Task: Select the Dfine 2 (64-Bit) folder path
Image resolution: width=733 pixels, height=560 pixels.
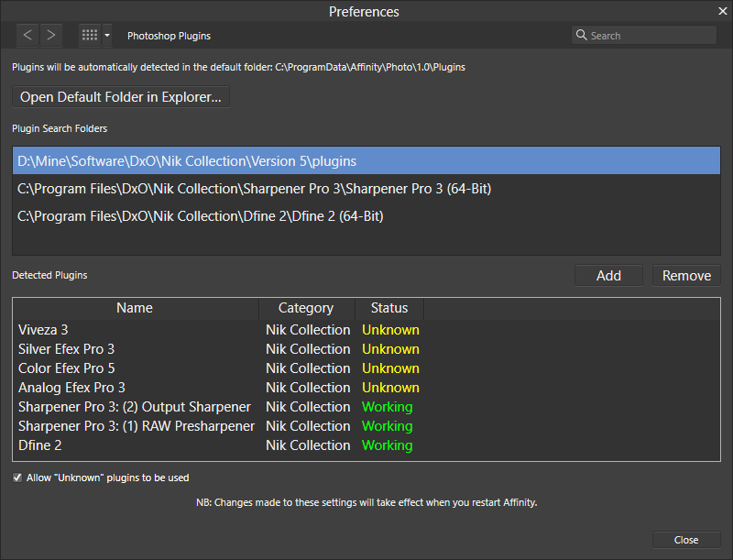Action: point(366,216)
